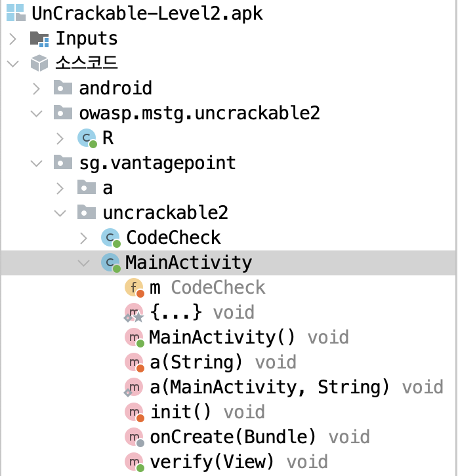458x476 pixels.
Task: Collapse the 소스코드 tree node
Action: [x=12, y=64]
